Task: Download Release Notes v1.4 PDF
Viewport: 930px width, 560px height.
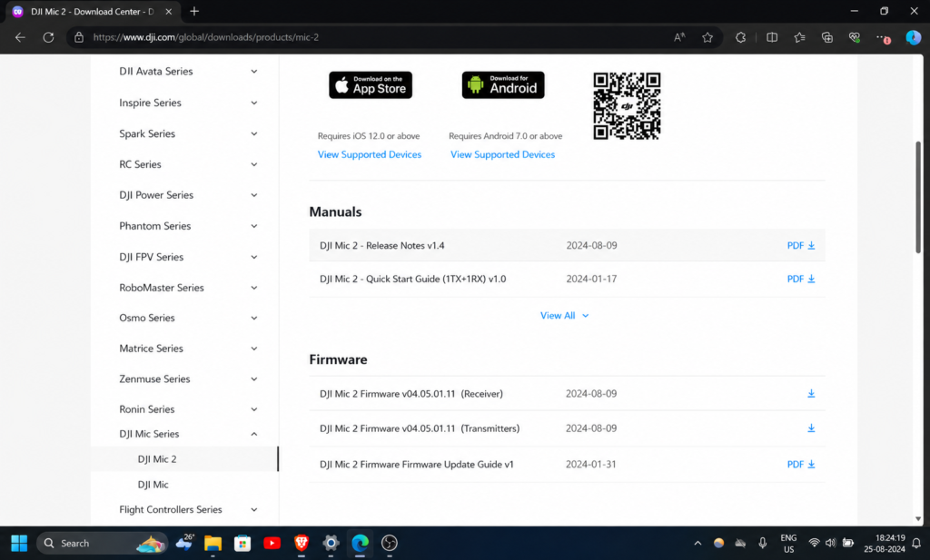Action: [x=801, y=245]
